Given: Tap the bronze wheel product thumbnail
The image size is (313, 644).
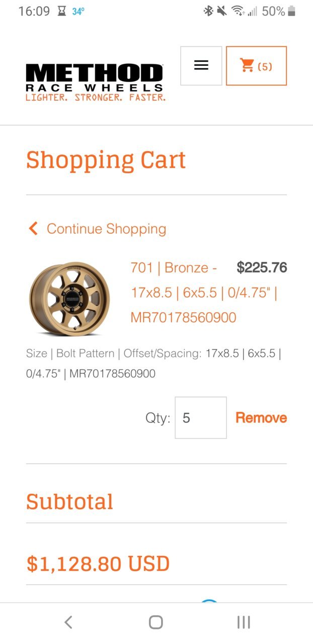Looking at the screenshot, I should point(69,299).
